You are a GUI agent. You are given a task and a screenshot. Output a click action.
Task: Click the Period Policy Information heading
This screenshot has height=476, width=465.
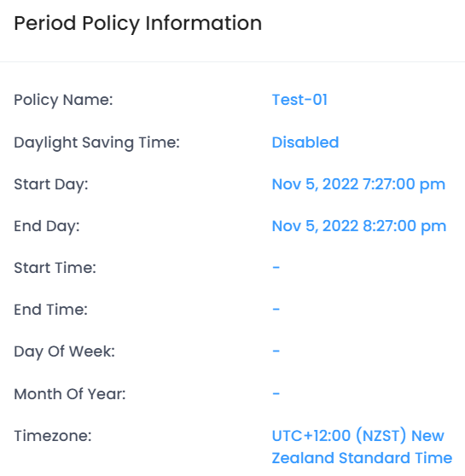point(138,24)
